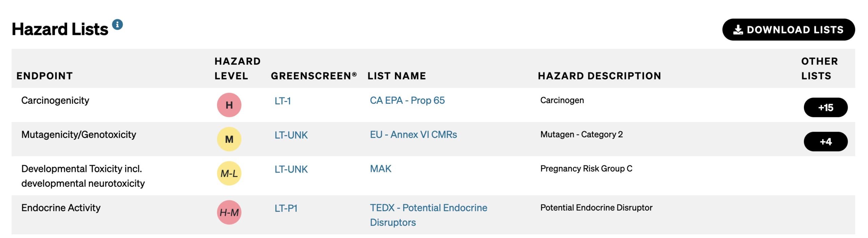Screen dimensions: 868x238
Task: Click the Hazard Description column header
Action: coord(599,76)
